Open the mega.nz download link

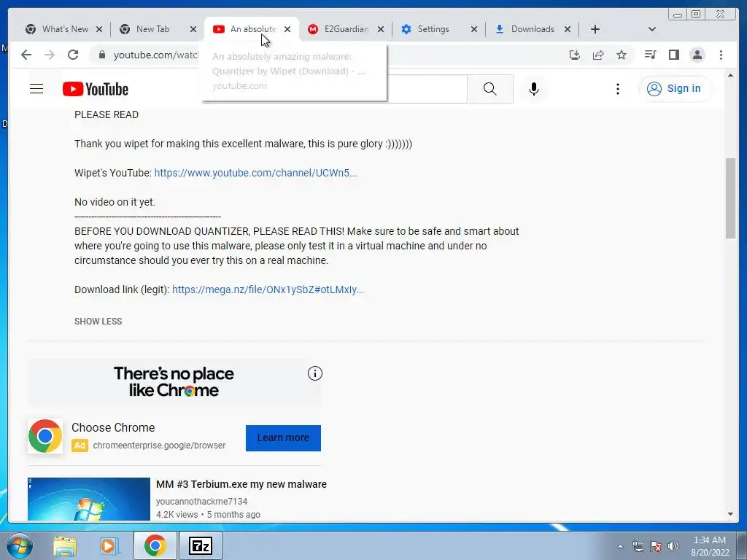point(268,289)
